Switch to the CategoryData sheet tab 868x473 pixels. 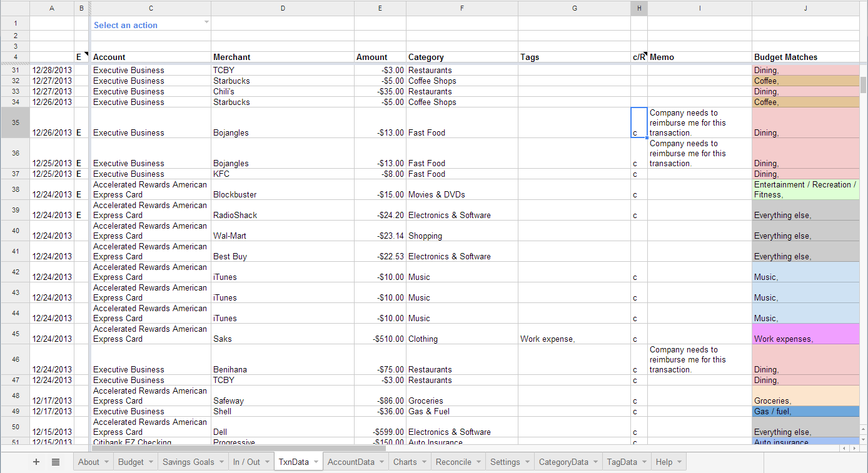563,462
